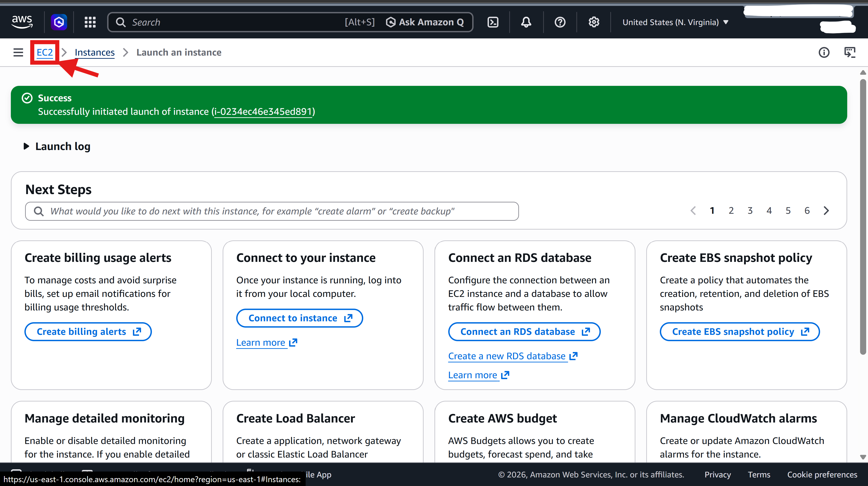Screen dimensions: 868x486
Task: Go to Next Steps page 6
Action: [807, 211]
